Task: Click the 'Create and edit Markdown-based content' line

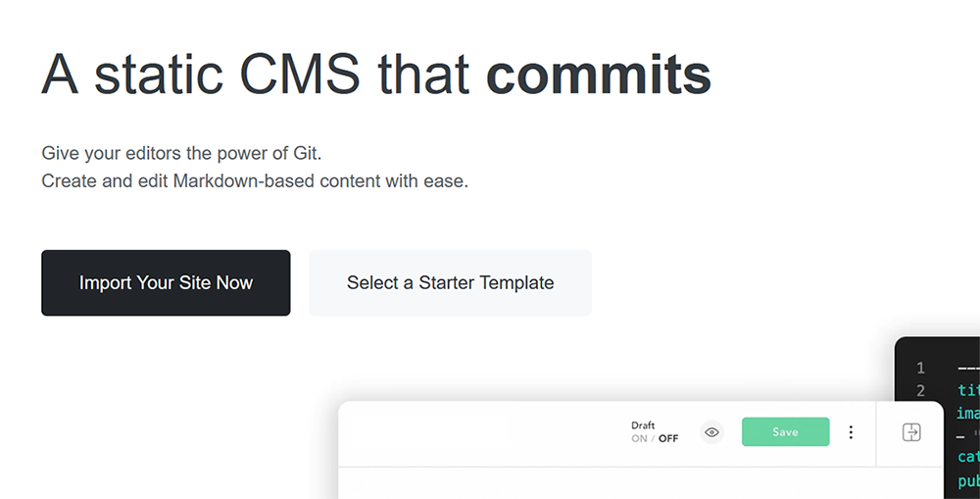Action: [255, 181]
